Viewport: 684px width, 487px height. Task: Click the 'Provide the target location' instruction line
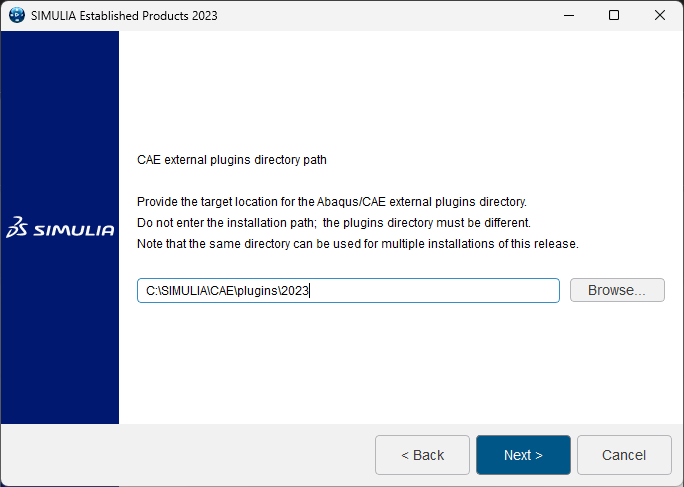(x=331, y=201)
